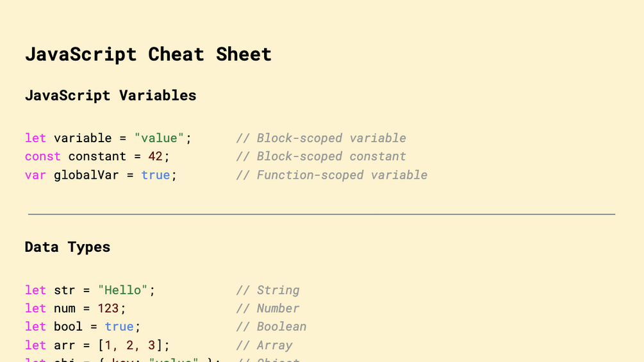Click the [1, 2, 3] array literal
The image size is (644, 362).
130,345
